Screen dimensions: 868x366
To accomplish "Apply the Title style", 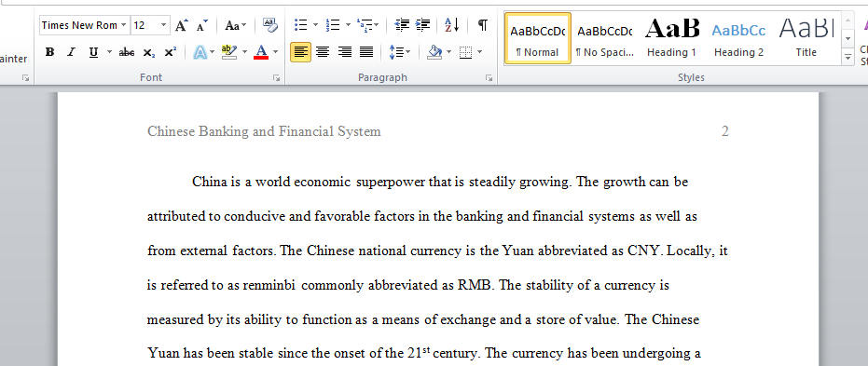I will (x=806, y=39).
